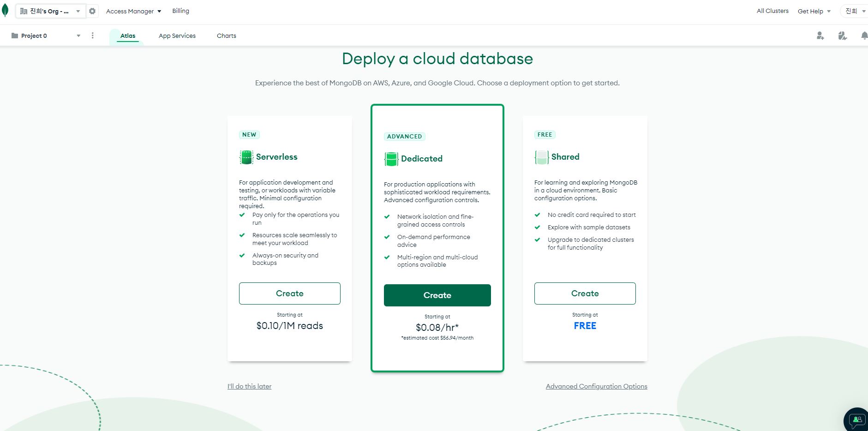Click the Dedicated database icon

pos(391,159)
